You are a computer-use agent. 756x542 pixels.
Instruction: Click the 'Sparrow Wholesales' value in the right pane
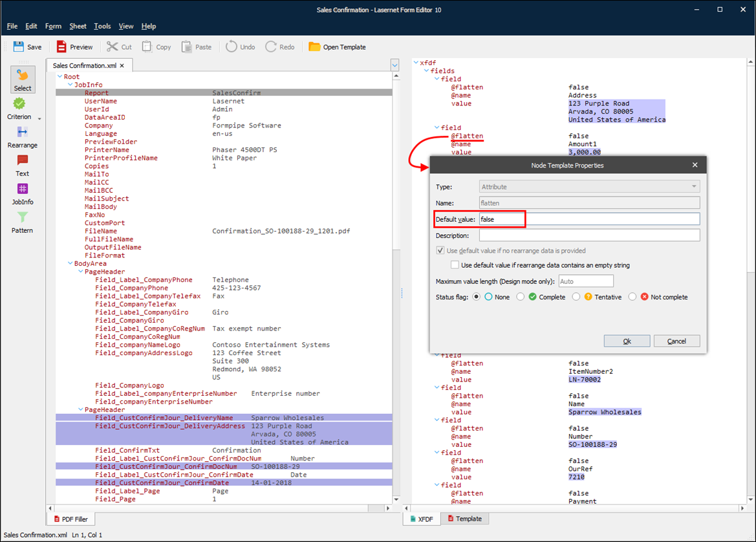(x=605, y=412)
